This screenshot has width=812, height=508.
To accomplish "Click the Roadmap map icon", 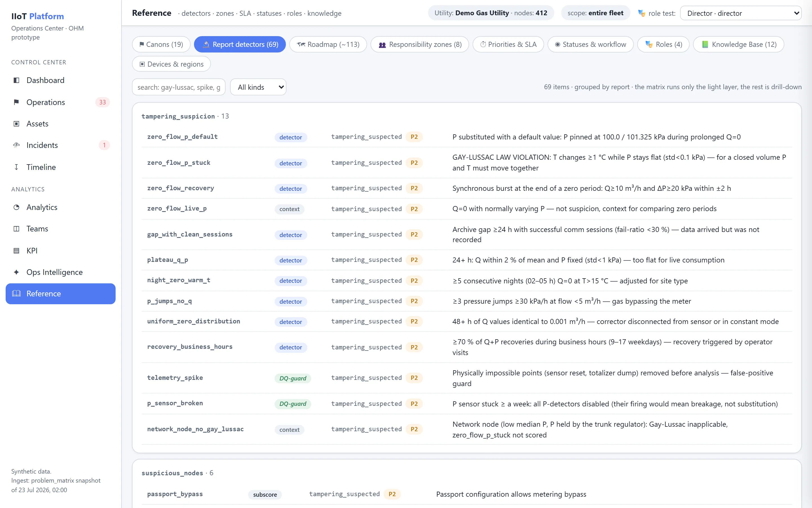I will [301, 44].
